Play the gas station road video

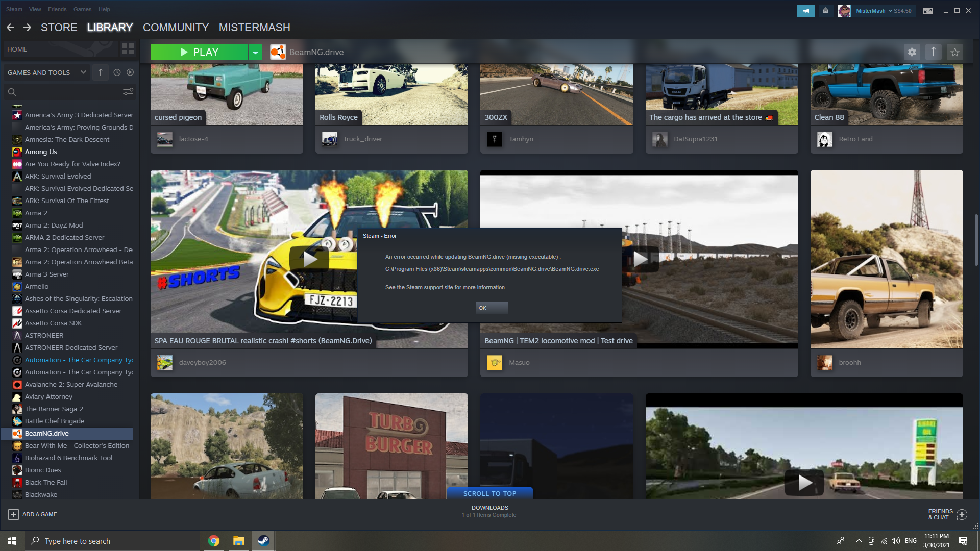tap(804, 482)
